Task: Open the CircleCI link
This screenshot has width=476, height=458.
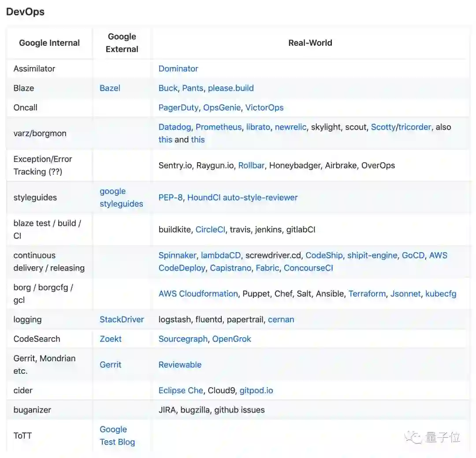Action: 210,229
